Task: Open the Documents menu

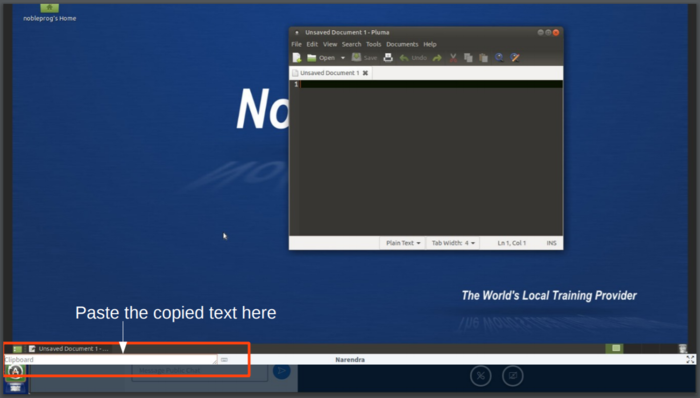Action: point(402,44)
